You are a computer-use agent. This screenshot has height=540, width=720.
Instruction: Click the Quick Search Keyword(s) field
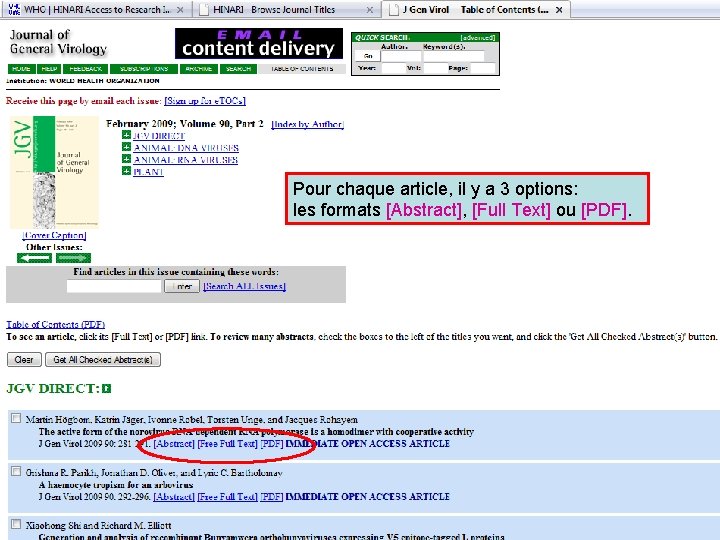454,56
